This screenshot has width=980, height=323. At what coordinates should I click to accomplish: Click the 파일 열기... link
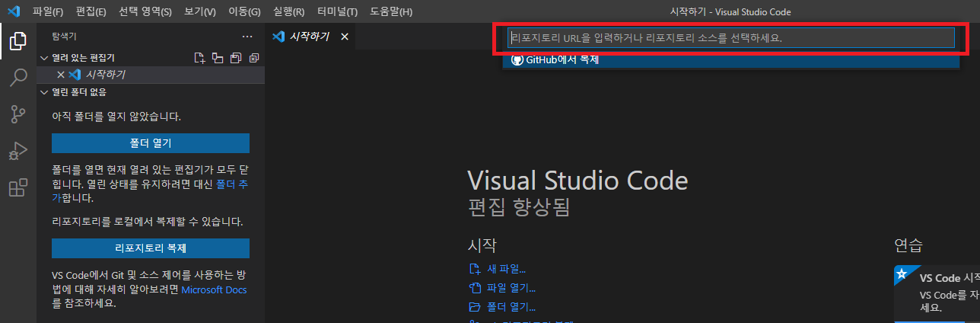coord(511,288)
